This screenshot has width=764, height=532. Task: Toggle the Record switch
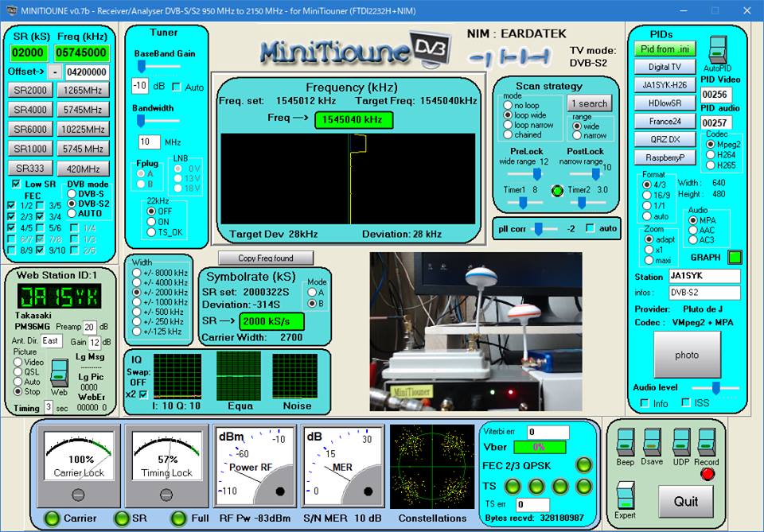pos(707,442)
